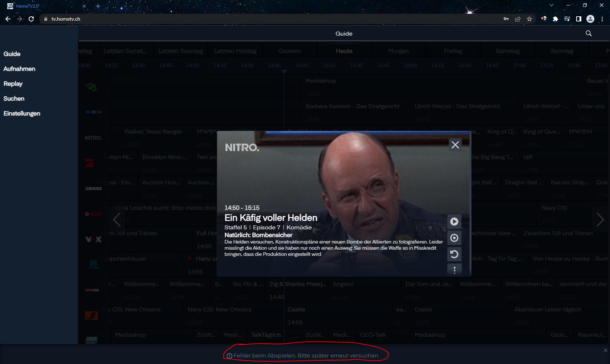Go to next programme with right chevron
Screen dimensions: 610x364
(x=600, y=220)
